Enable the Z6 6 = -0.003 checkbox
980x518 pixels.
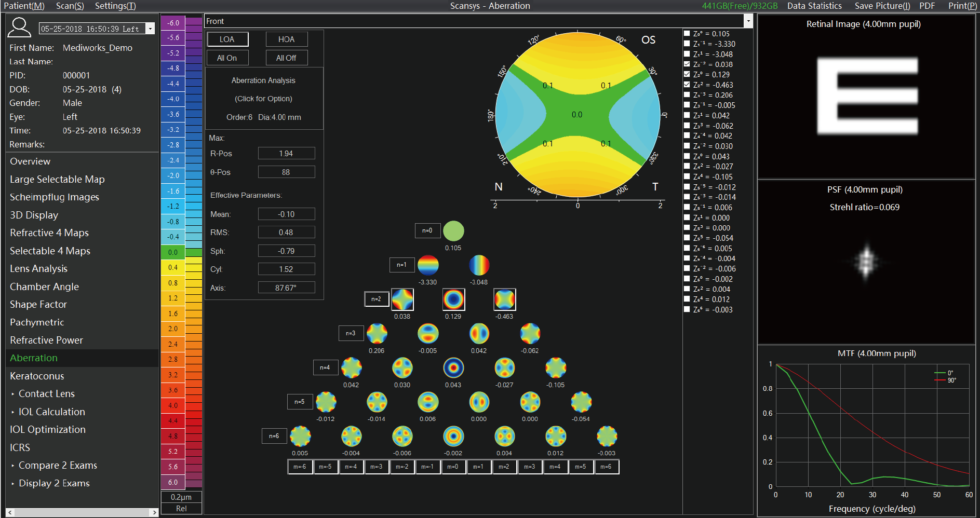(687, 309)
